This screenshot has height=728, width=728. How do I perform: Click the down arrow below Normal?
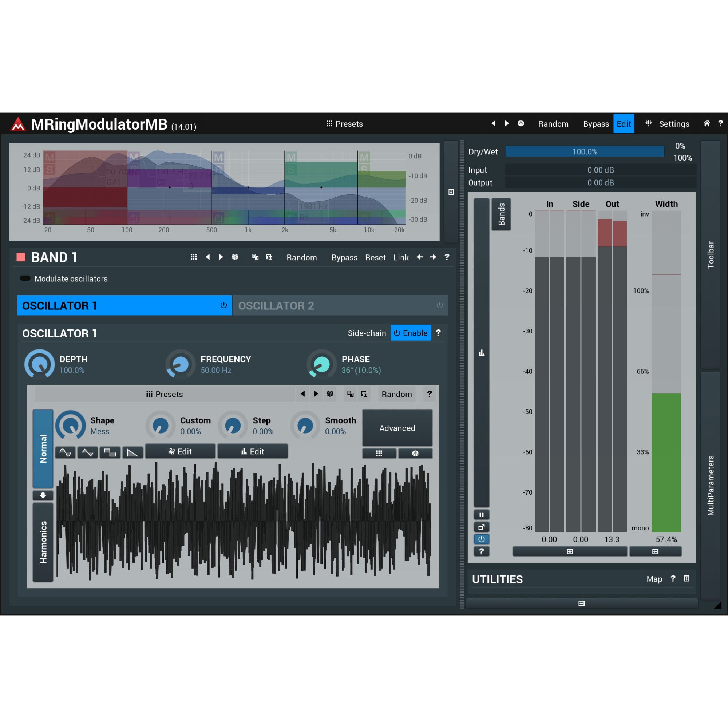[43, 495]
